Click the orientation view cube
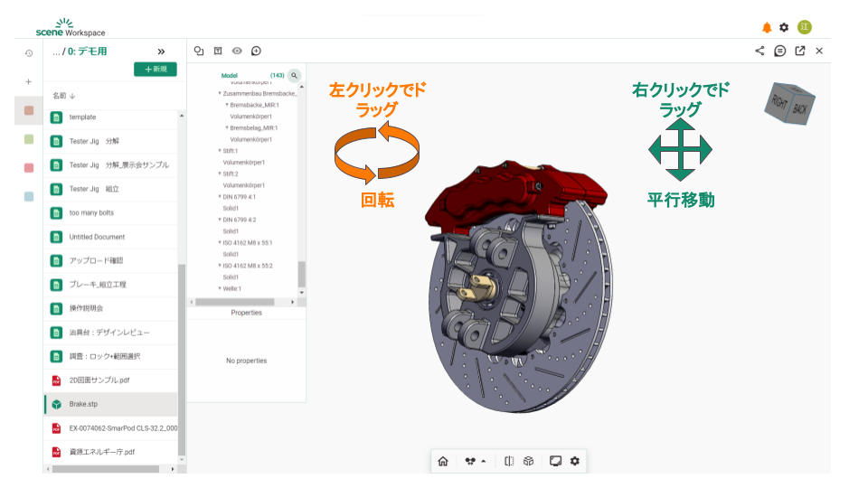The image size is (868, 488). click(x=788, y=102)
